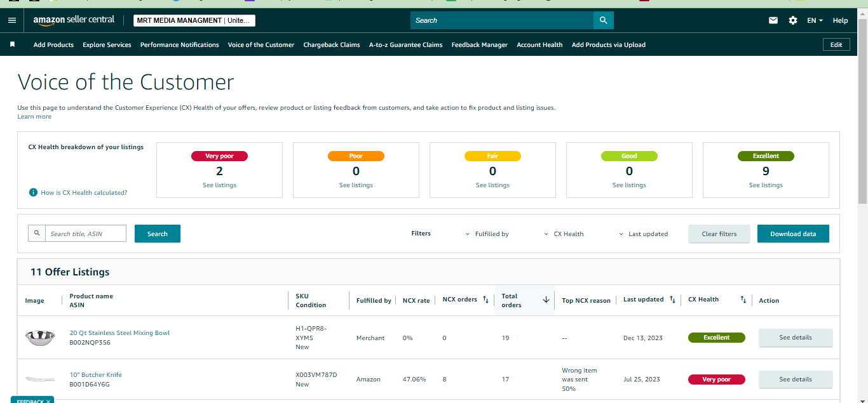Click the yellow Fair summary badge
868x403 pixels.
[x=492, y=156]
